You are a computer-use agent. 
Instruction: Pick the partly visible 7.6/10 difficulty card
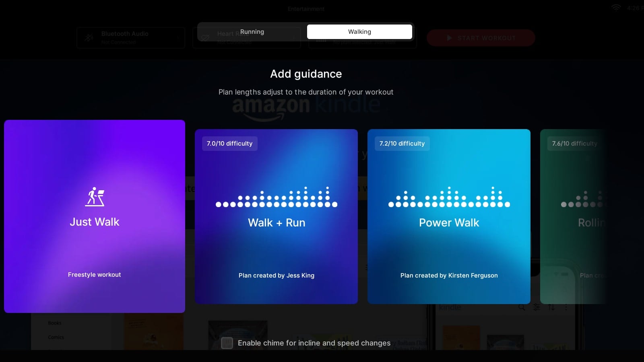(574, 216)
